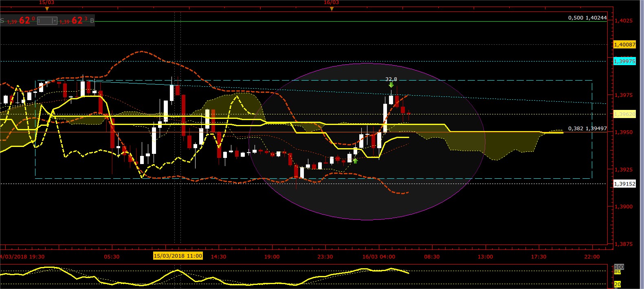The image size is (644, 289).
Task: Click the S sell button
Action: click(2, 20)
